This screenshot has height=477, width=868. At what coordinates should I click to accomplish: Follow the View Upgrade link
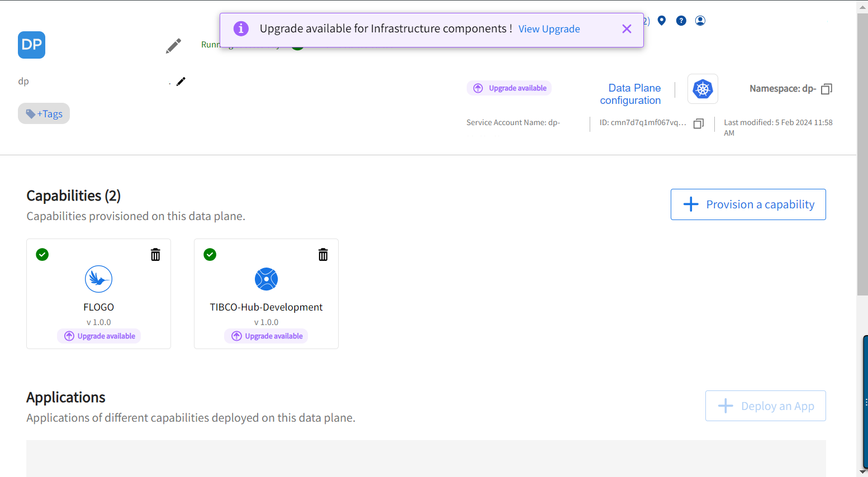pos(549,29)
